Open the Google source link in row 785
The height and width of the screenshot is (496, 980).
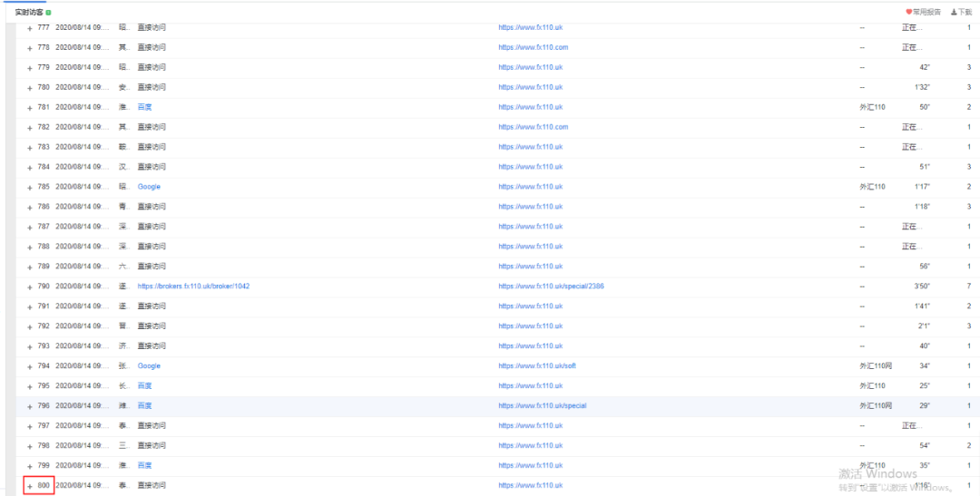149,187
